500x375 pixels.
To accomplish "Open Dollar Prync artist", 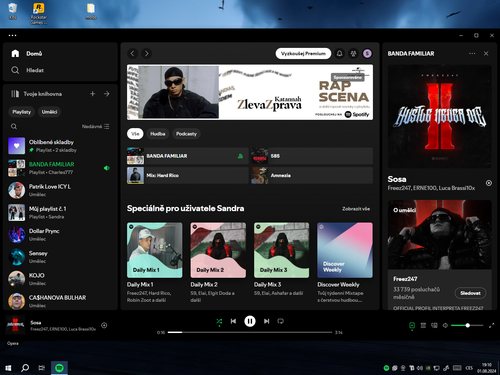I will 60,235.
